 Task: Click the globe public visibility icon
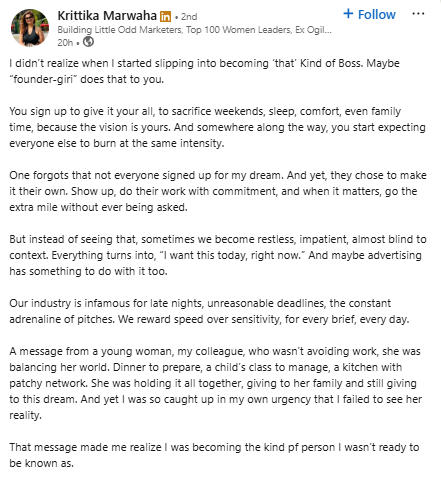(88, 42)
